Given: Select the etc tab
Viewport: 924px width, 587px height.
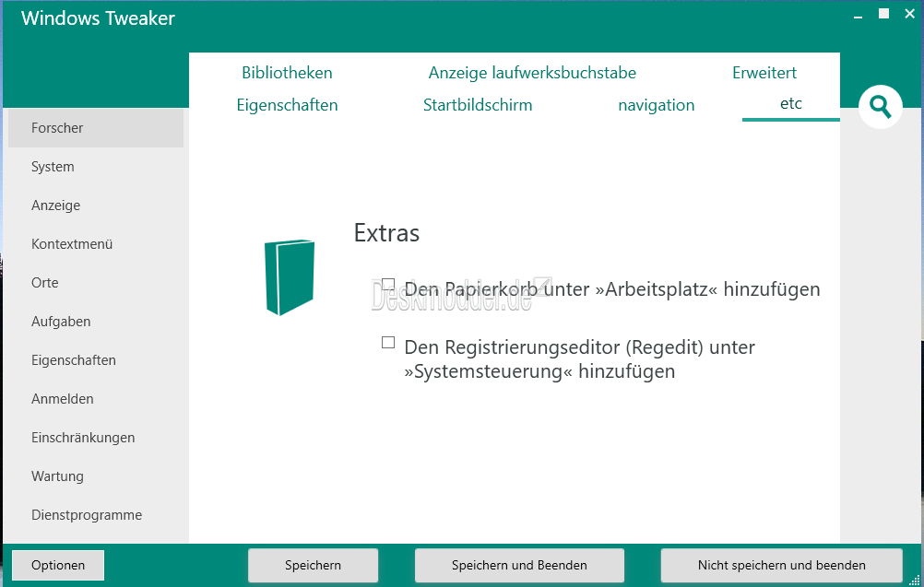Looking at the screenshot, I should [791, 103].
